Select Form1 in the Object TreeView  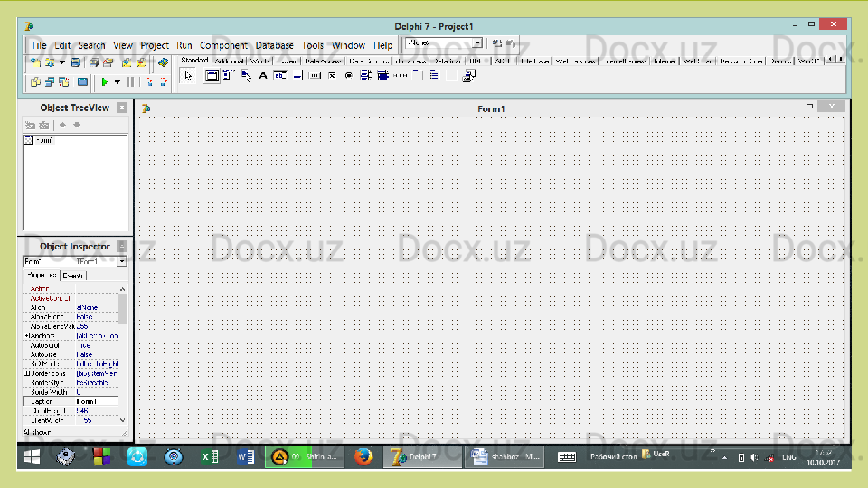43,140
